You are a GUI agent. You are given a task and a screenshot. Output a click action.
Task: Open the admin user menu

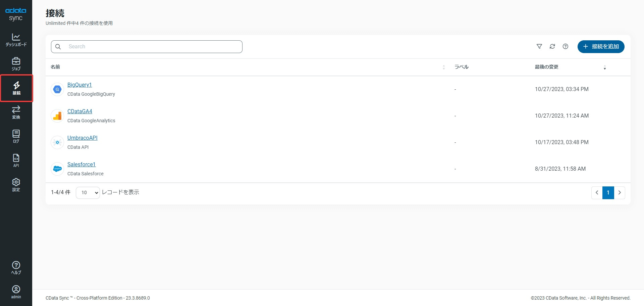click(x=16, y=292)
